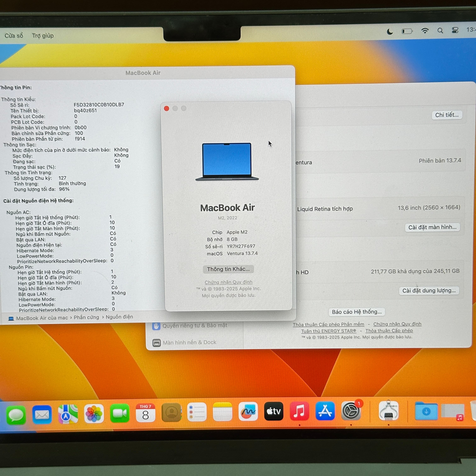
Task: Open Messages from the Dock
Action: [16, 415]
